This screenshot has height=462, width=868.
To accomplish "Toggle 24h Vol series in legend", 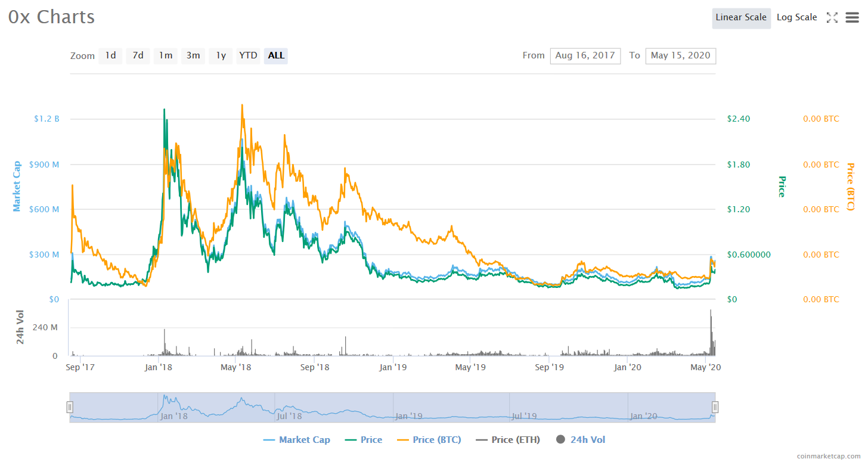I will click(581, 440).
